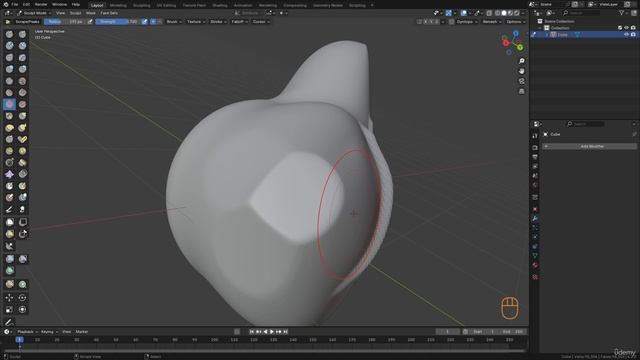640x360 pixels.
Task: Select the Clay Strips brush
Action: pyautogui.click(x=22, y=46)
